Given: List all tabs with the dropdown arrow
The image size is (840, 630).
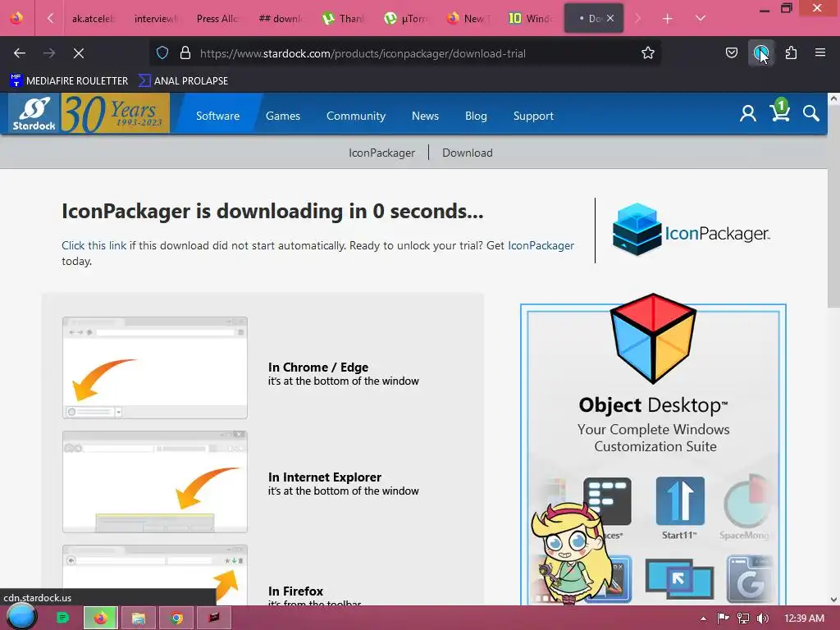Looking at the screenshot, I should pyautogui.click(x=701, y=18).
